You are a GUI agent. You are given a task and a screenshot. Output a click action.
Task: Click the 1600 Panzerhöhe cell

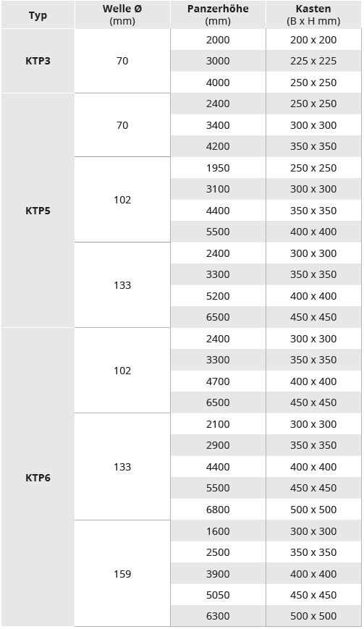[x=218, y=531]
